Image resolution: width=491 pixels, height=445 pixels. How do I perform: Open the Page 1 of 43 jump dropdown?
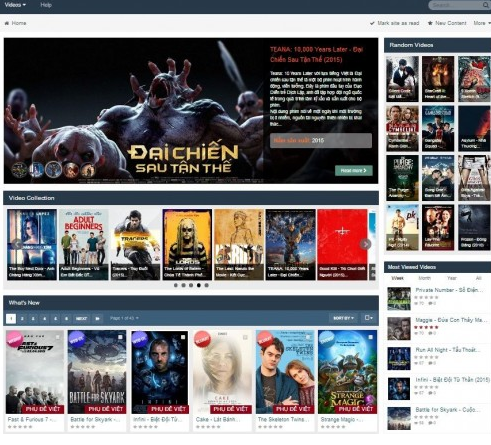pyautogui.click(x=124, y=318)
